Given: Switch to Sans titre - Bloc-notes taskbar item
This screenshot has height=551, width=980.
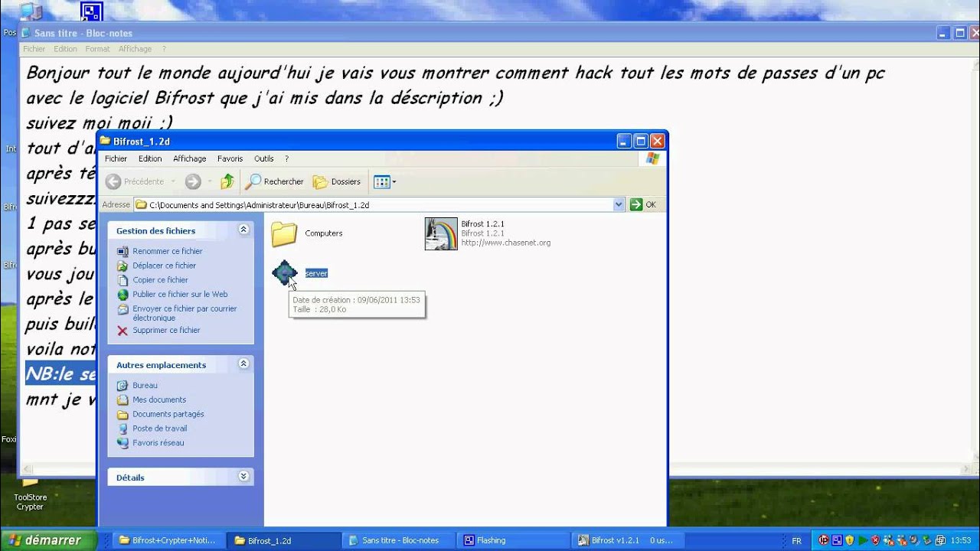Looking at the screenshot, I should point(397,540).
